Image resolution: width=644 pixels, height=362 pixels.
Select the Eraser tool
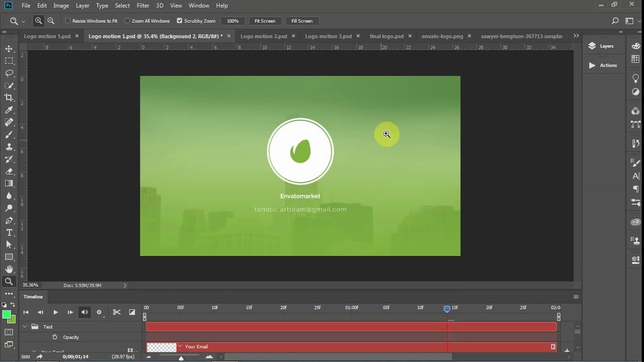tap(9, 171)
